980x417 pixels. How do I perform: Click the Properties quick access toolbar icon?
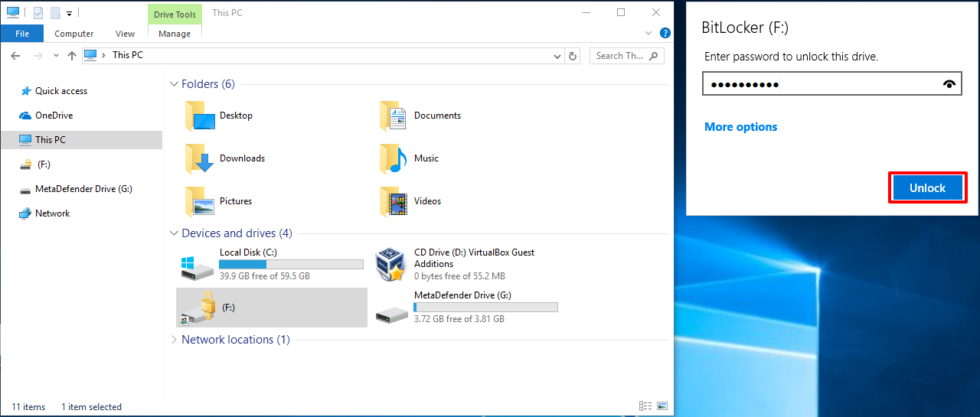(38, 13)
